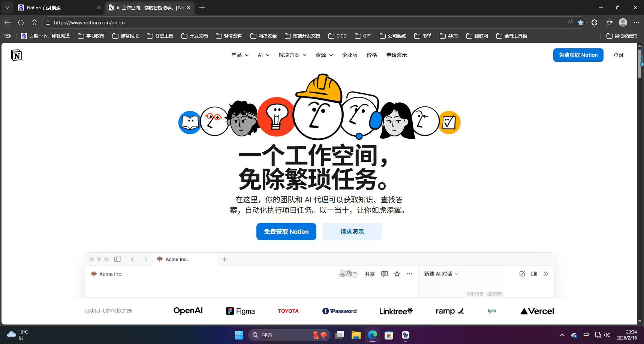644x344 pixels.
Task: Show hidden system tray icons
Action: 562,335
